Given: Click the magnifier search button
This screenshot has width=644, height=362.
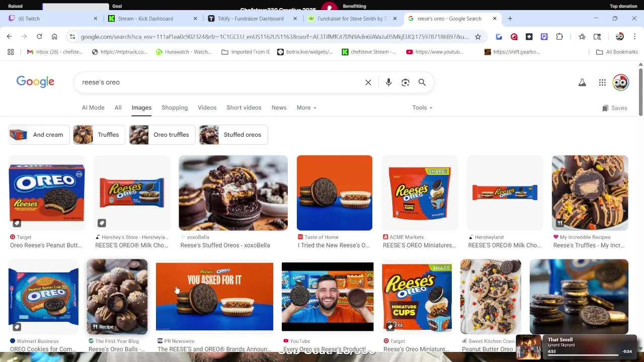Looking at the screenshot, I should 422,82.
